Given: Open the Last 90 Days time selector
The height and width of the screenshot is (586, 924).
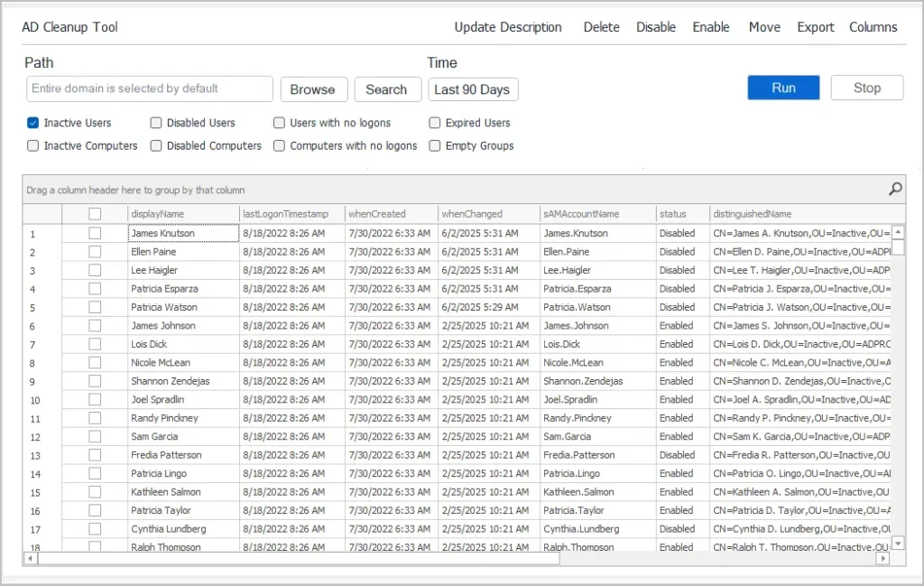Looking at the screenshot, I should [x=473, y=89].
